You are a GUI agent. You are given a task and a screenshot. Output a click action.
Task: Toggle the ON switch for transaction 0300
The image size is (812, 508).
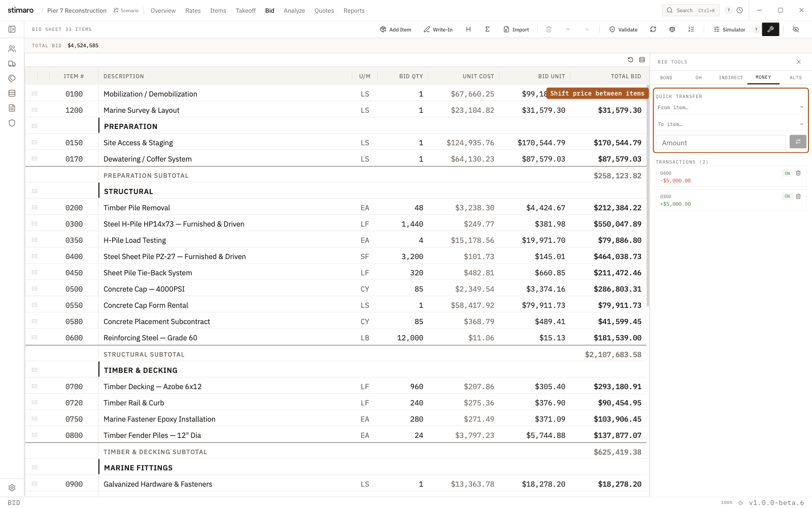click(x=787, y=196)
